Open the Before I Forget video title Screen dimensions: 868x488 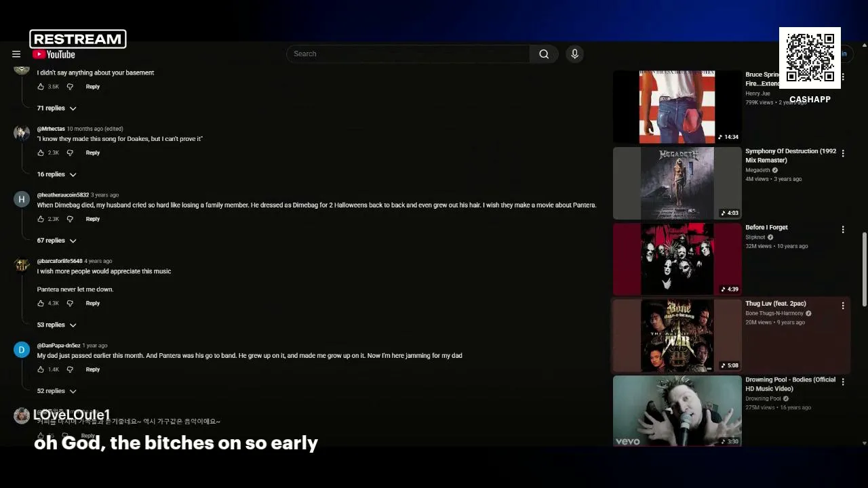point(766,228)
